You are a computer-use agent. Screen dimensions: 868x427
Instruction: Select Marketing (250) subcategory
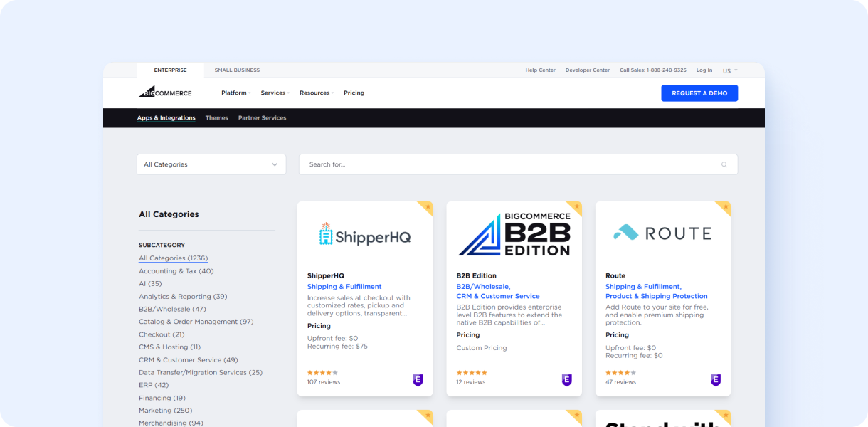pyautogui.click(x=166, y=411)
